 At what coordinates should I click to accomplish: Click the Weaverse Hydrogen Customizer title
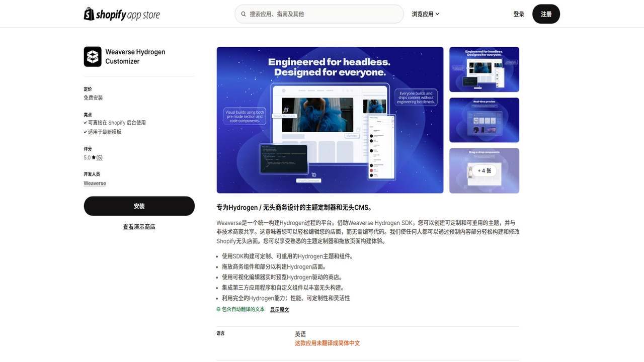[x=135, y=56]
